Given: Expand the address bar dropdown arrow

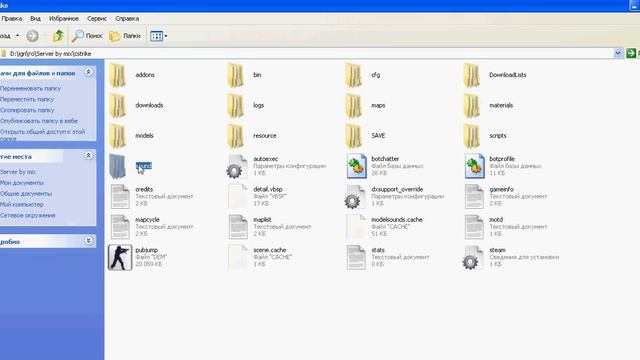Looking at the screenshot, I should 618,53.
